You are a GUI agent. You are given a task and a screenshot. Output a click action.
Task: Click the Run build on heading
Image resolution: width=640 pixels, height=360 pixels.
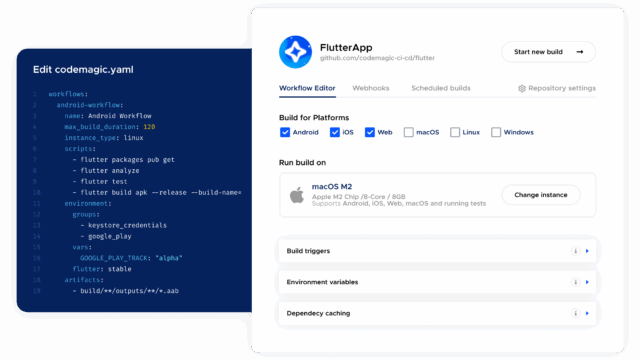(302, 162)
